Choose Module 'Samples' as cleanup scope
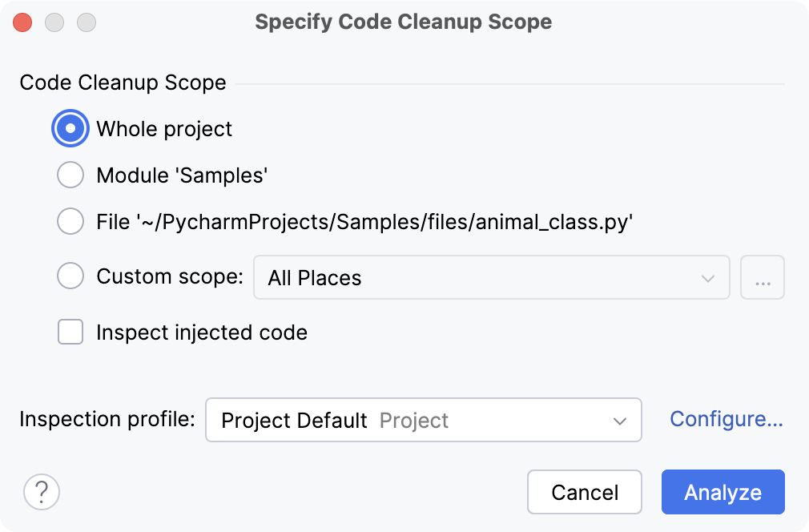809x532 pixels. coord(70,175)
